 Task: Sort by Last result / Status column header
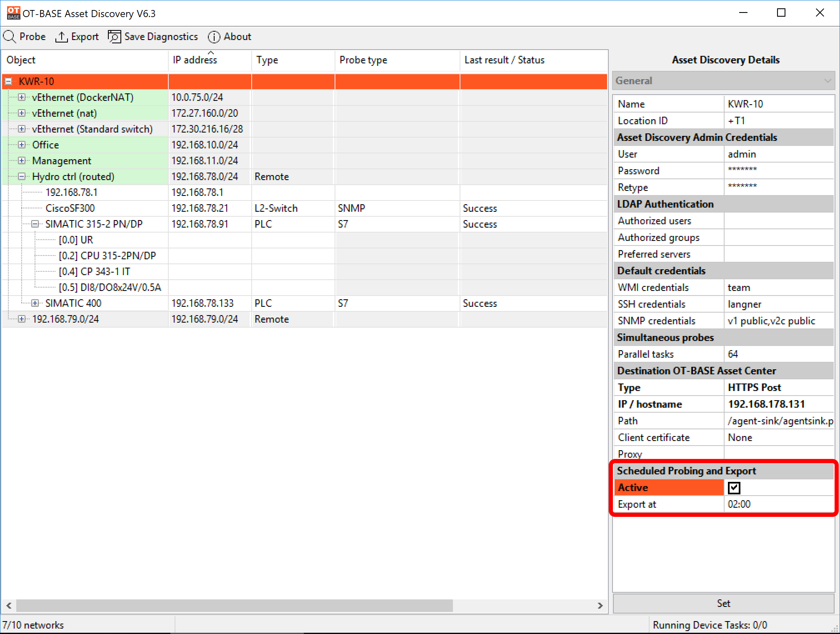click(534, 60)
